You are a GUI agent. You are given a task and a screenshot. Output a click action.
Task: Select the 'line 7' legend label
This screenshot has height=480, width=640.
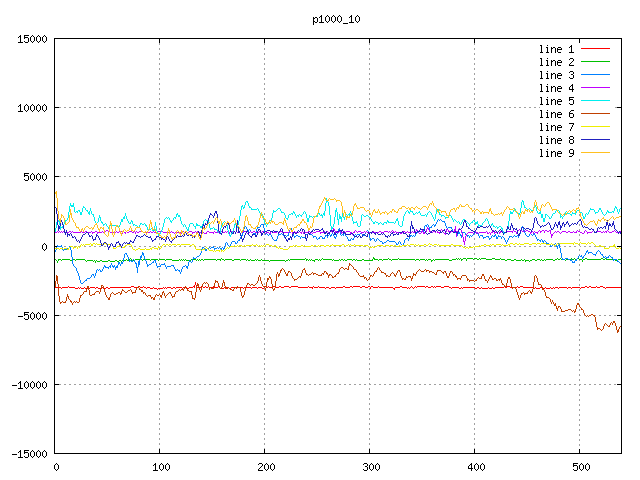557,127
